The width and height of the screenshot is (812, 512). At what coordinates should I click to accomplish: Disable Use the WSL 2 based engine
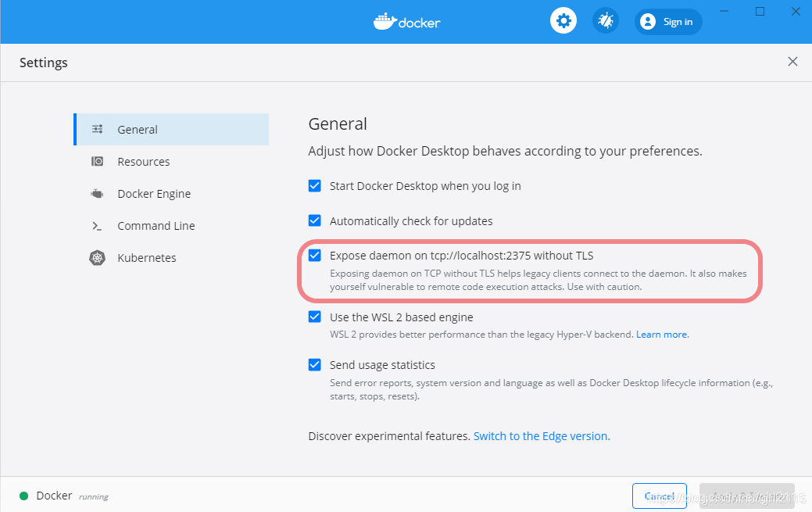[x=315, y=317]
